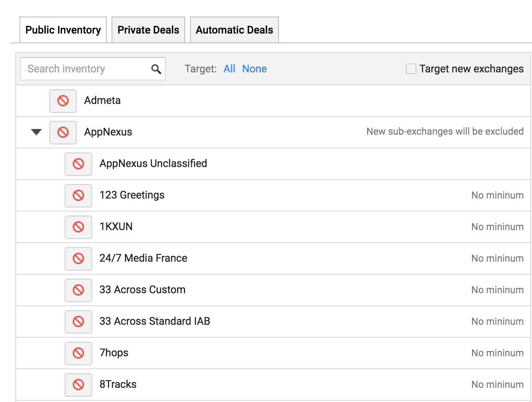This screenshot has width=532, height=402.
Task: Toggle the exclude icon for Admeta
Action: point(63,101)
